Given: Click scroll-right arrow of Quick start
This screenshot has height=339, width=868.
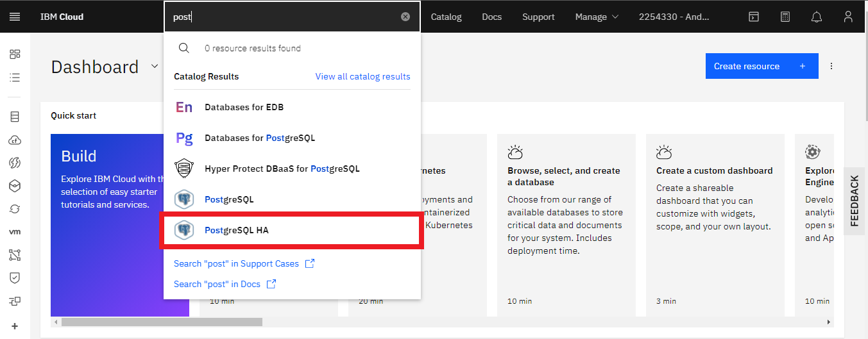Looking at the screenshot, I should pyautogui.click(x=829, y=322).
